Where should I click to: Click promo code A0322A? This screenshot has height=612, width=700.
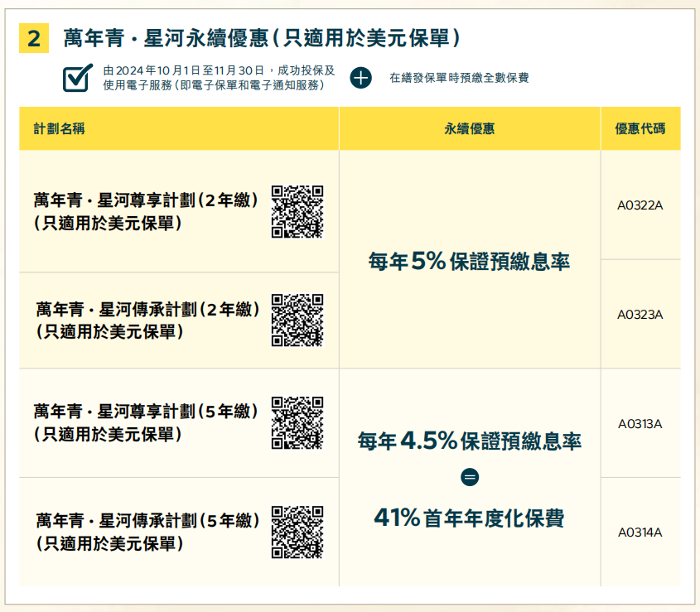[640, 205]
